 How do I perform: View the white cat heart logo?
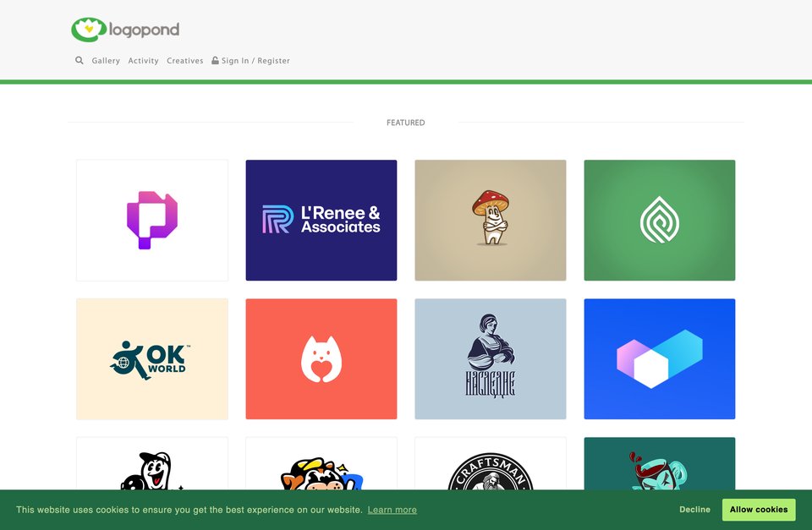pos(321,359)
